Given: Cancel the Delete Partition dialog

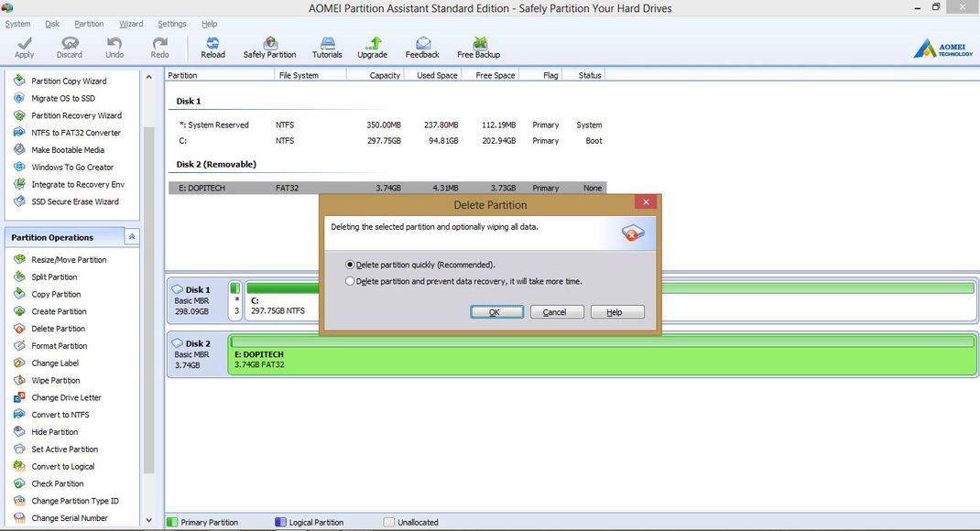Looking at the screenshot, I should pos(556,311).
